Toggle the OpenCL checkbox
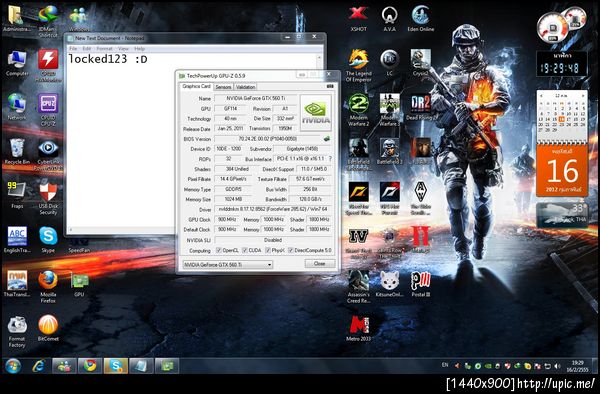This screenshot has height=394, width=600. 219,250
